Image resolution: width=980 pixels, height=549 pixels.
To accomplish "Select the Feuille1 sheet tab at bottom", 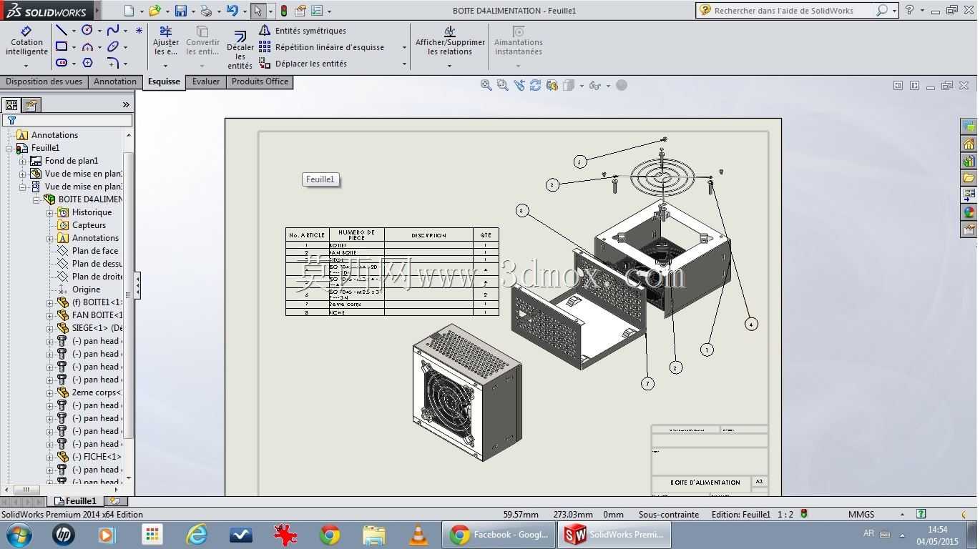I will click(75, 501).
